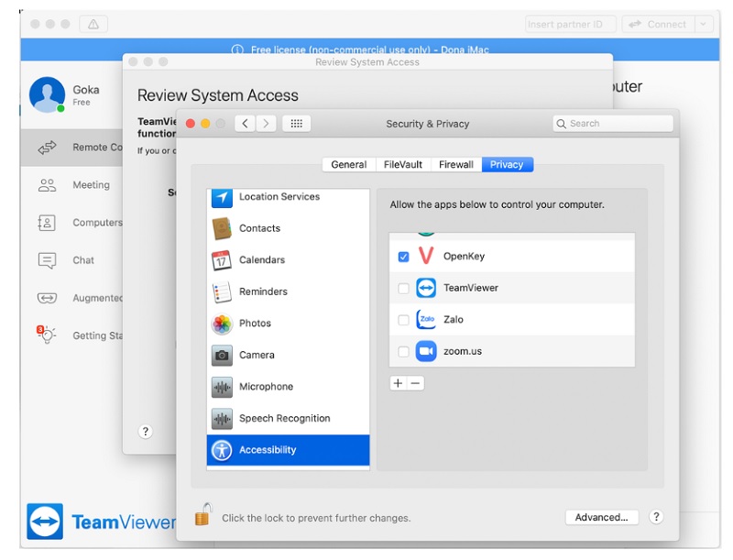
Task: Click the Show All grid icon
Action: pos(297,123)
